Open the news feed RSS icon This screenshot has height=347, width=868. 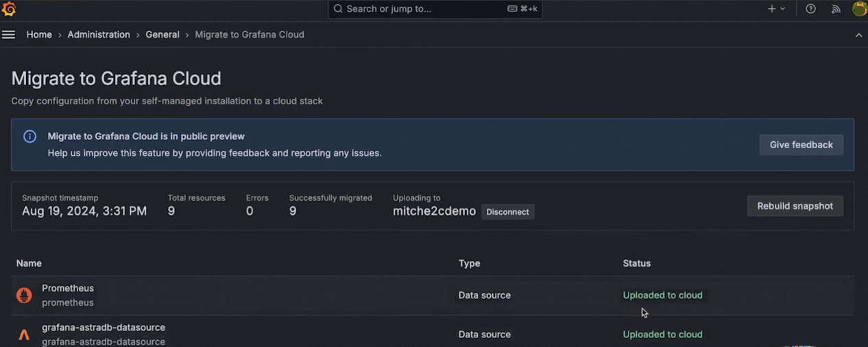(836, 9)
